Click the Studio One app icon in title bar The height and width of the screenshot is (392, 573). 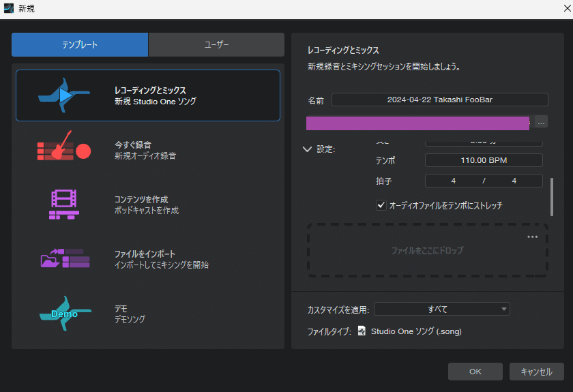(x=9, y=8)
